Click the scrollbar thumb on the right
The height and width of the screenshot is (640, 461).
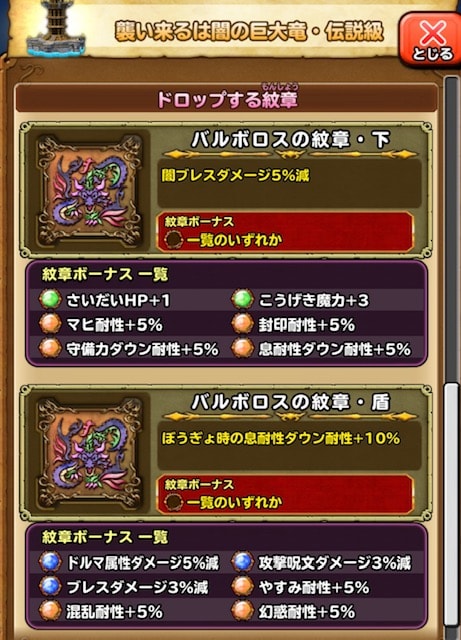[x=451, y=504]
